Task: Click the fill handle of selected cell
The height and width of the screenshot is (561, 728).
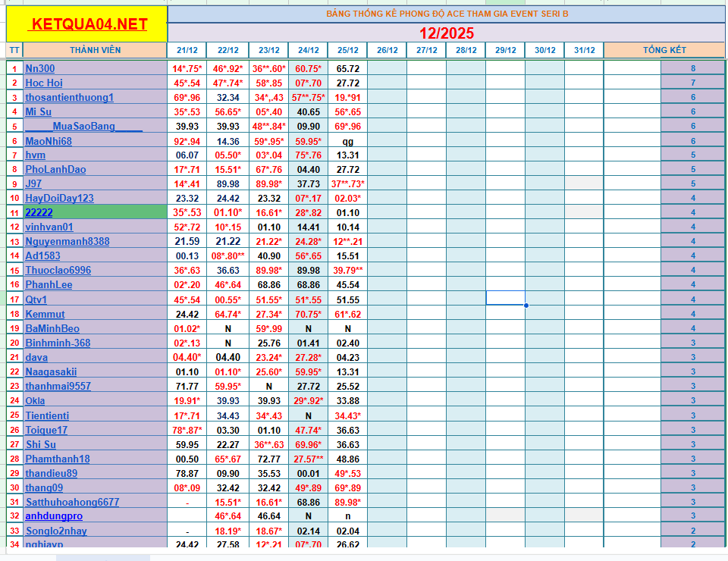Action: 526,306
